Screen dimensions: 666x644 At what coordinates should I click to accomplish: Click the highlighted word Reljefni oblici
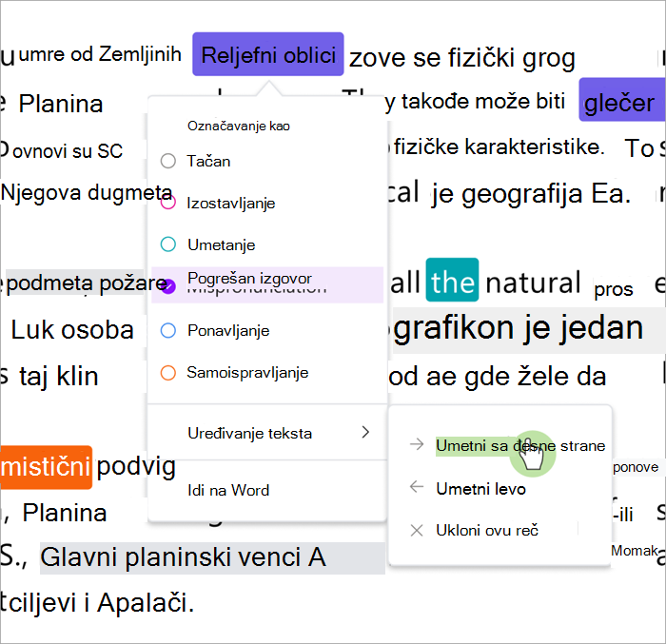click(268, 54)
